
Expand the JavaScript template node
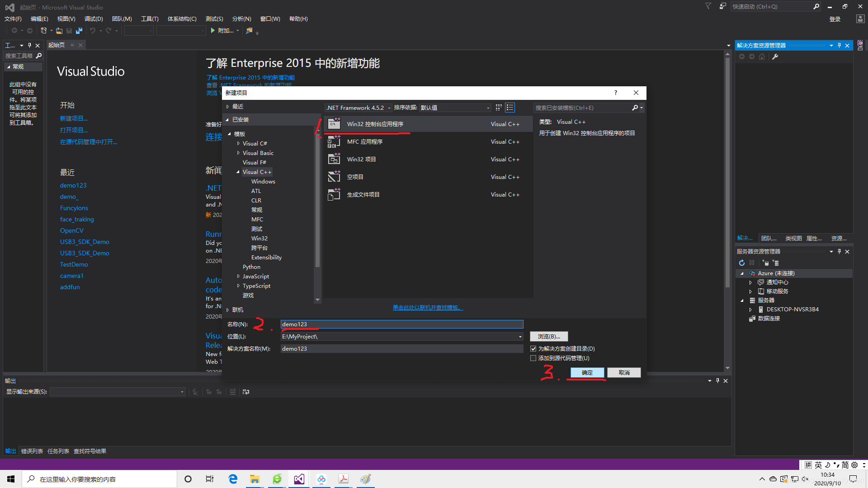click(239, 276)
